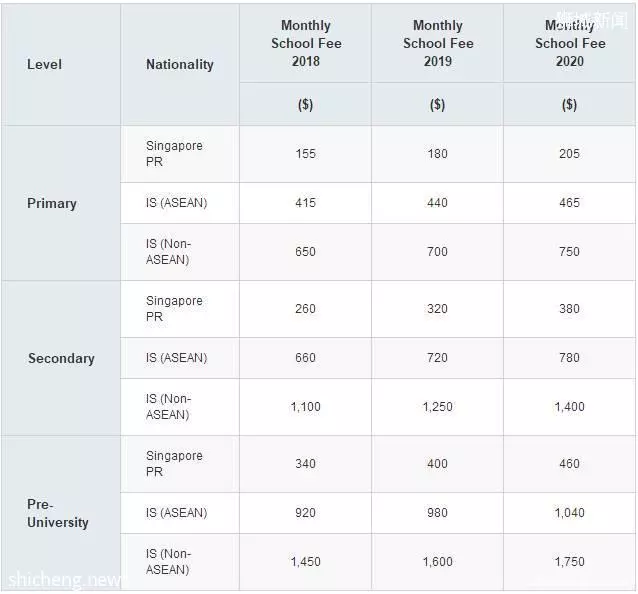This screenshot has height=594, width=638.
Task: Select Pre-University Non-ASEAN 2019 fee 1,600
Action: 437,561
